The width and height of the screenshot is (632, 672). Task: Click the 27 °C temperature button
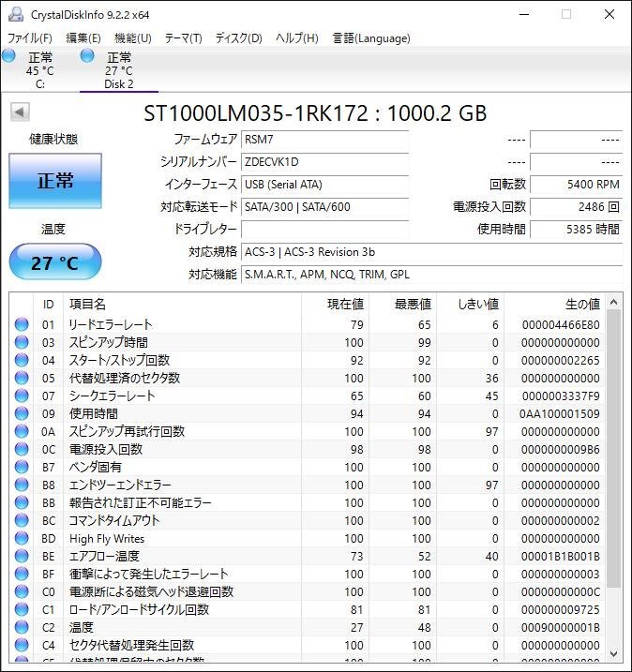(55, 261)
